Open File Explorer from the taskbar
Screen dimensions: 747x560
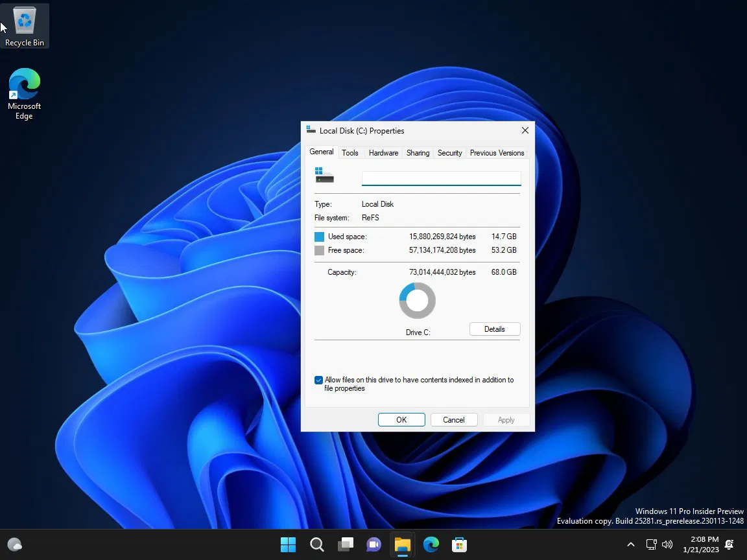pyautogui.click(x=402, y=544)
